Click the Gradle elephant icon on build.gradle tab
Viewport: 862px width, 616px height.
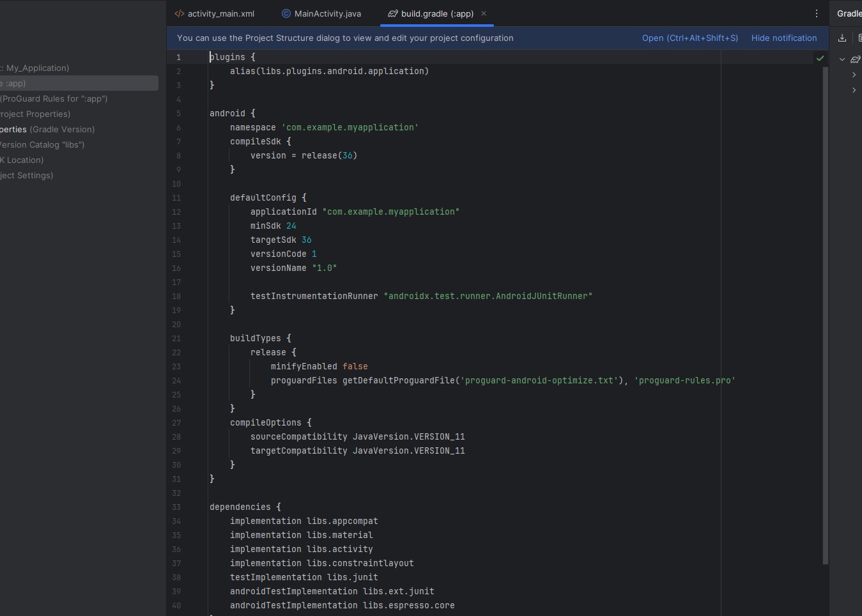tap(393, 13)
